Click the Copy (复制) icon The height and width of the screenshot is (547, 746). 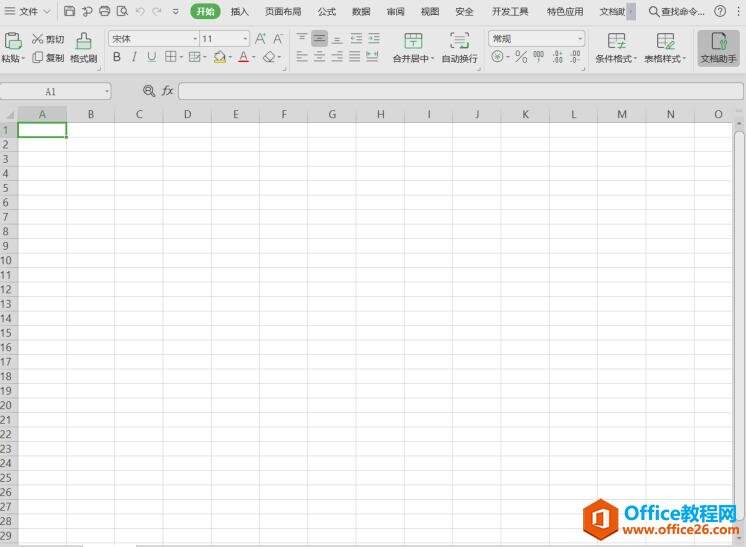pyautogui.click(x=38, y=58)
